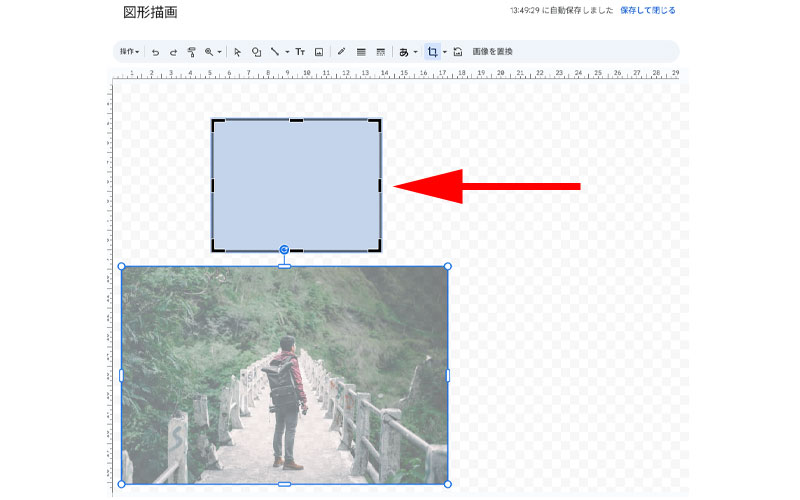800x500 pixels.
Task: Open the border dash options
Action: coord(381,52)
